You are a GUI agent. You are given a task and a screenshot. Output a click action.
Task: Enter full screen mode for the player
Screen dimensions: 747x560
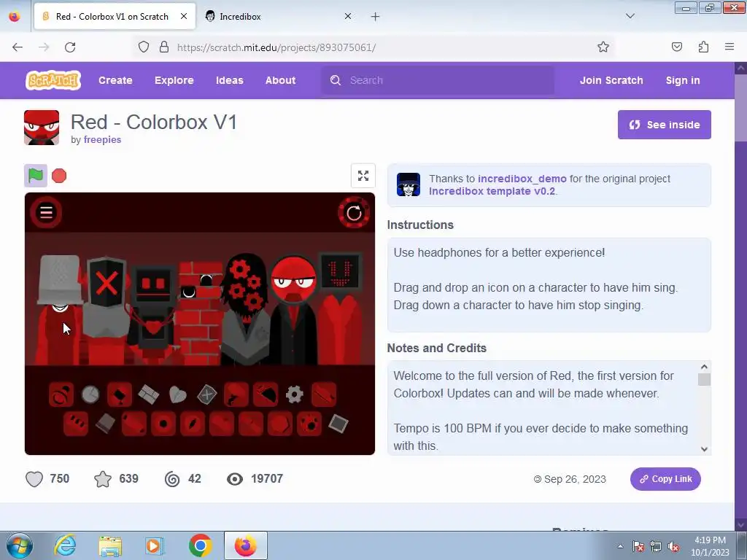tap(363, 176)
